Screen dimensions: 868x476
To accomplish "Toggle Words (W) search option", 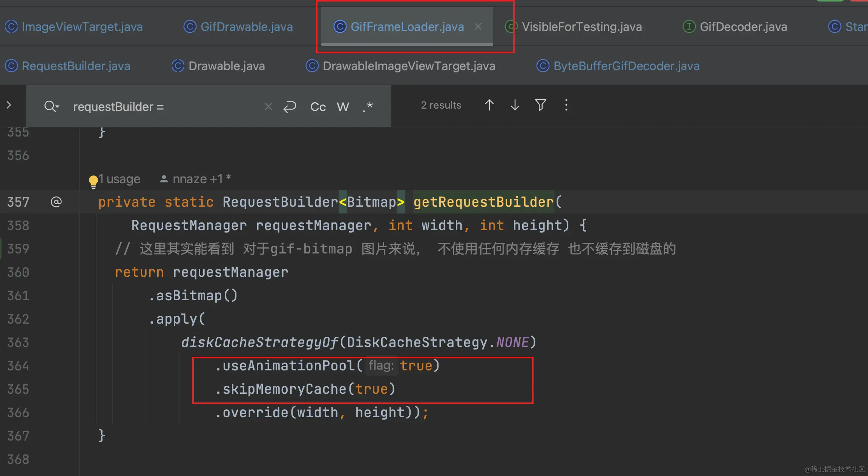I will pos(343,107).
